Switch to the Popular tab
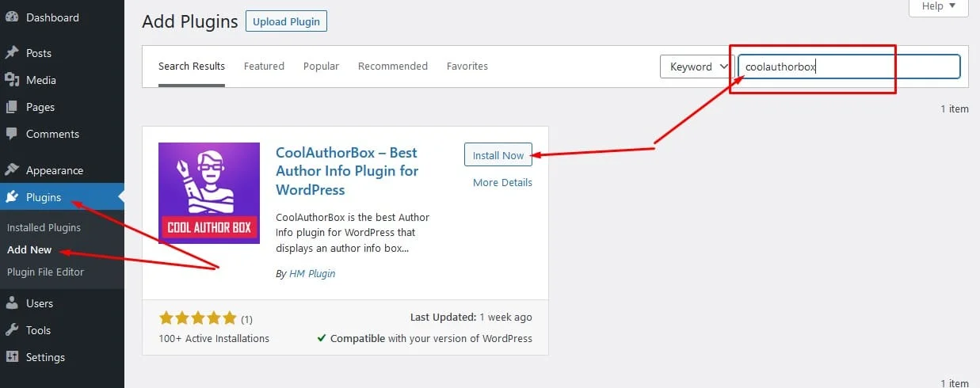 321,67
